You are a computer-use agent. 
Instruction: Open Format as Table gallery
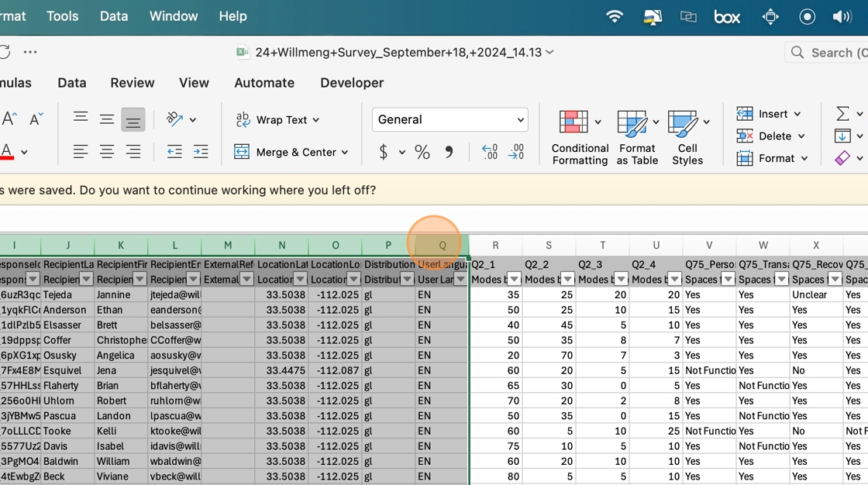tap(632, 122)
